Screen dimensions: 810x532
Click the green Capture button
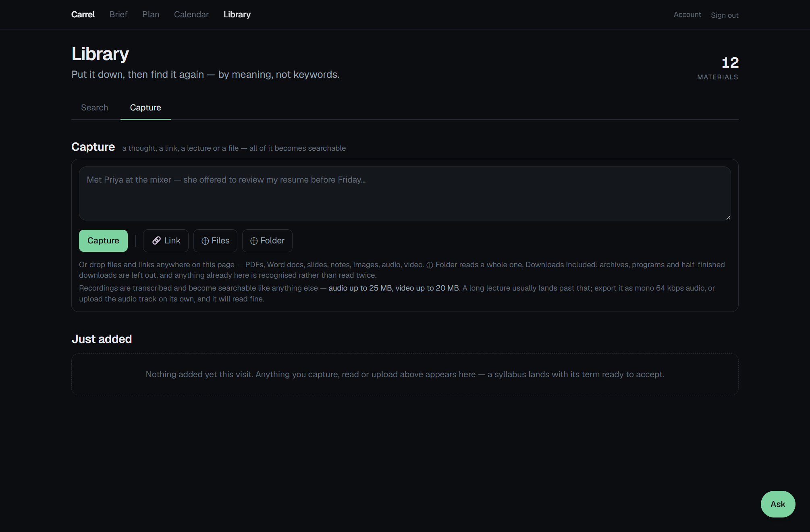point(103,241)
